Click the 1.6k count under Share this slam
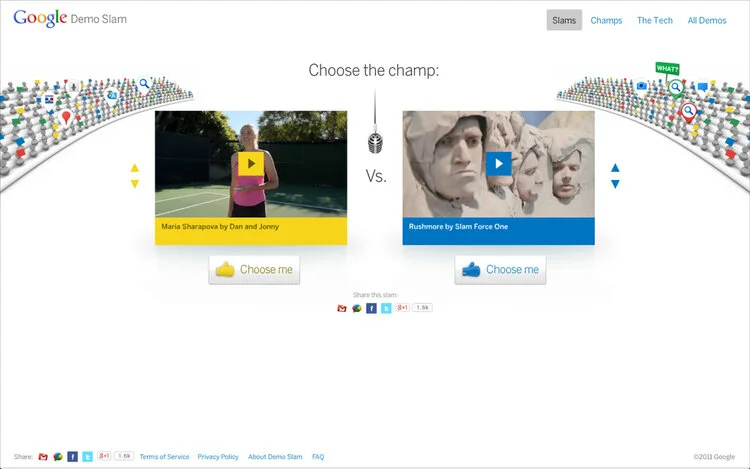This screenshot has height=469, width=750. pos(422,307)
